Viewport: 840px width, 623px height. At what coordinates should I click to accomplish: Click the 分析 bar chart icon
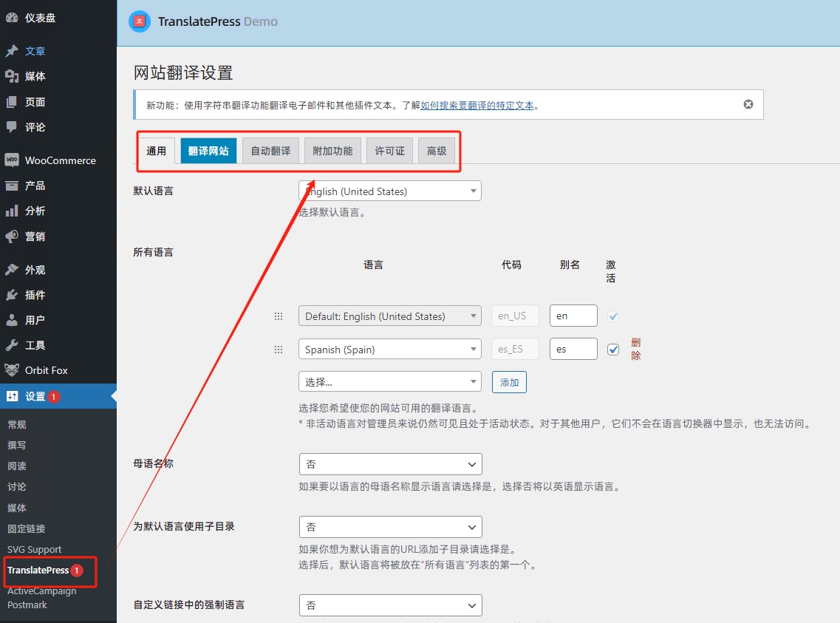pyautogui.click(x=12, y=211)
